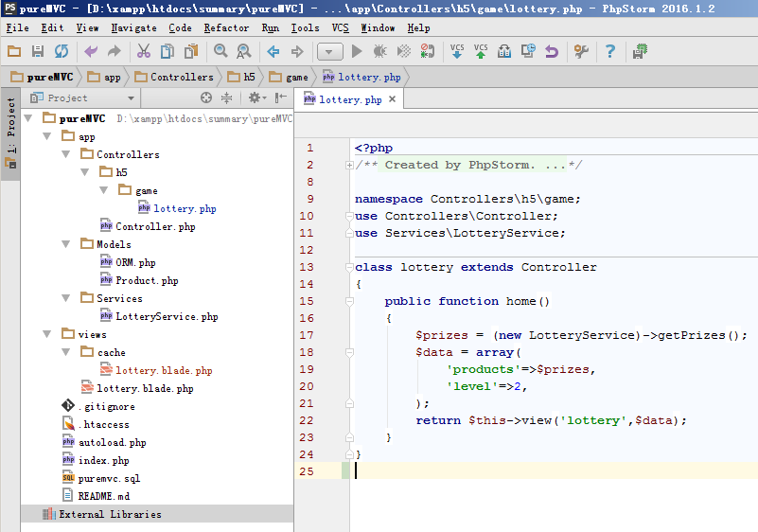The height and width of the screenshot is (532, 758).
Task: Open the run configuration dropdown
Action: [x=330, y=51]
